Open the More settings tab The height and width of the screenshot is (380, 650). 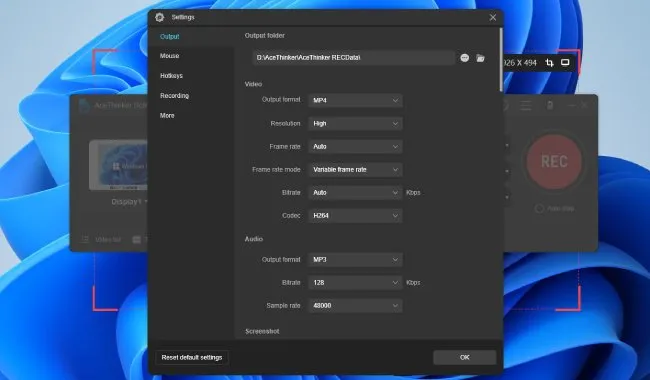coord(167,116)
